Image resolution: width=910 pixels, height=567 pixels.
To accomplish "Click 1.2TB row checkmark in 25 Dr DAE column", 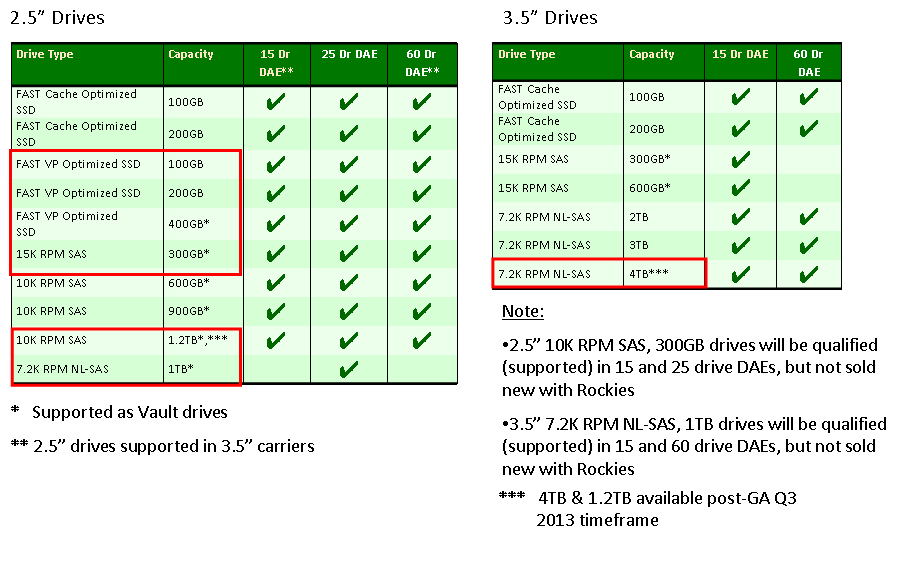I will tap(349, 340).
